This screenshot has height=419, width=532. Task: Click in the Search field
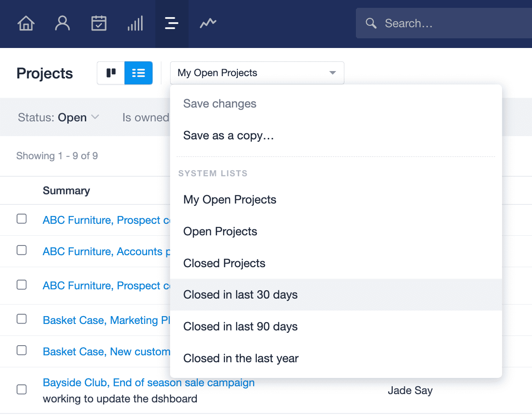[444, 24]
